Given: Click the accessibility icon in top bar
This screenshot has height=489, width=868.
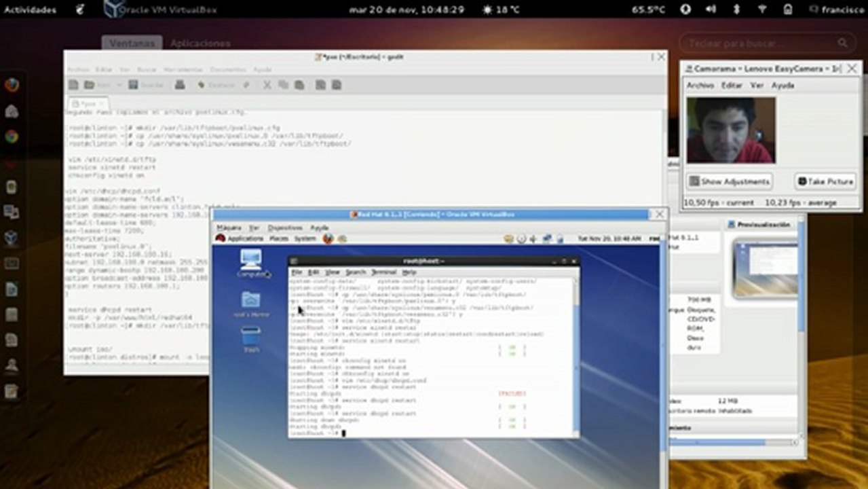Looking at the screenshot, I should [x=685, y=10].
